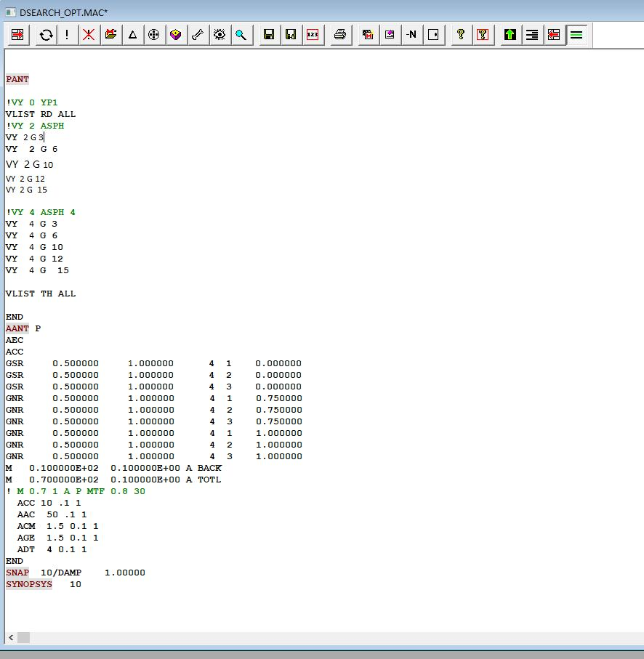Screen dimensions: 644x659
Task: Click the green up arrow icon
Action: coord(510,34)
